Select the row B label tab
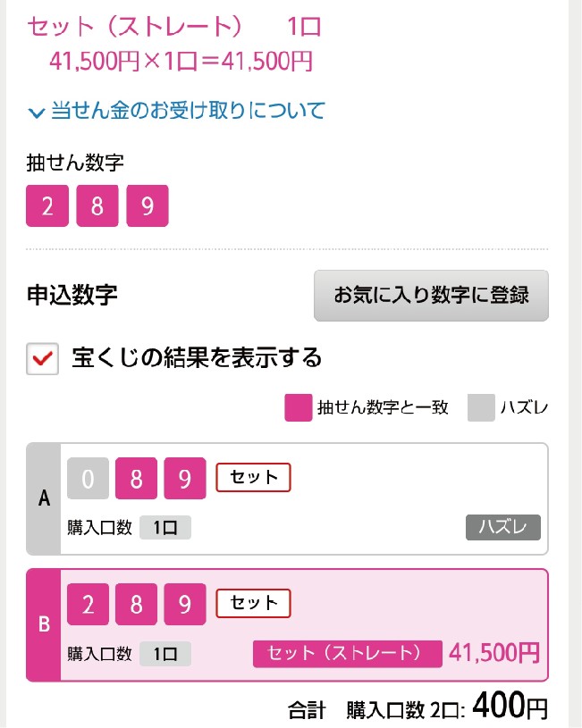582x728 pixels. click(44, 624)
